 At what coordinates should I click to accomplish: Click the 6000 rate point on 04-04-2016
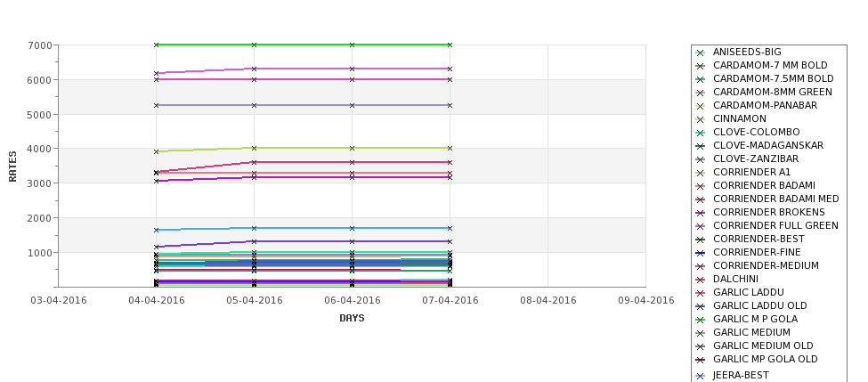coord(156,80)
